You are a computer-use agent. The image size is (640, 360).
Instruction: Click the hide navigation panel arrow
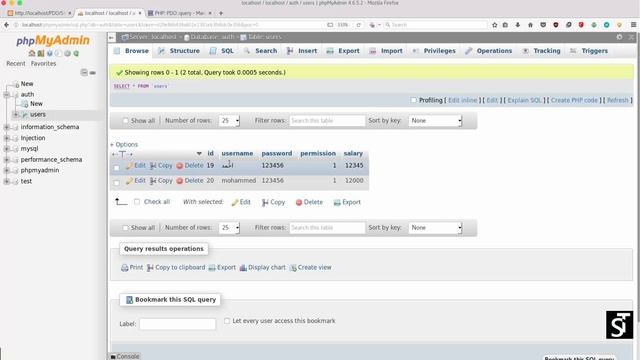click(111, 37)
